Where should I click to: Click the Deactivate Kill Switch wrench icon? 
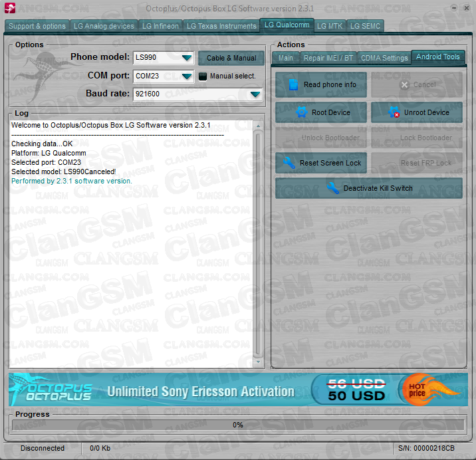[x=332, y=188]
